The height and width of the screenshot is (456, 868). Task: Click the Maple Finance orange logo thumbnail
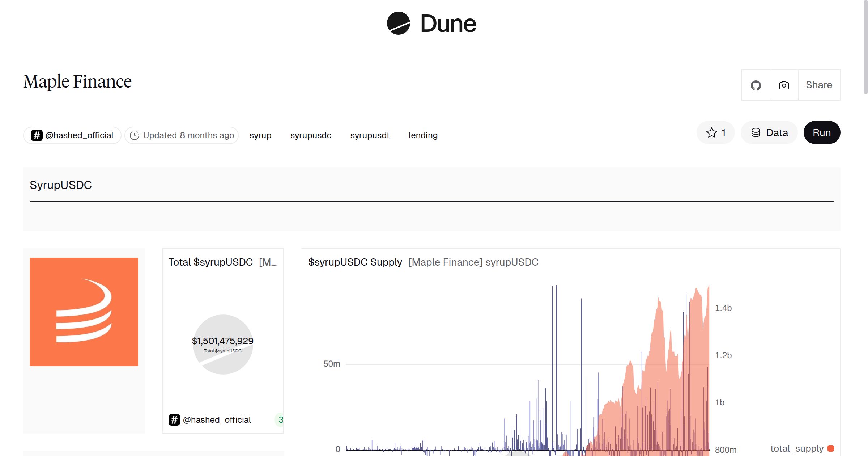[84, 311]
